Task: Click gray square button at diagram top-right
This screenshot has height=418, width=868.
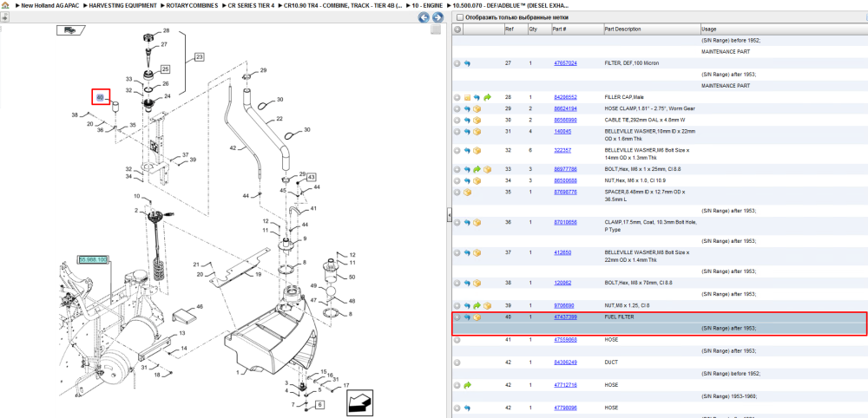Action: click(x=436, y=29)
